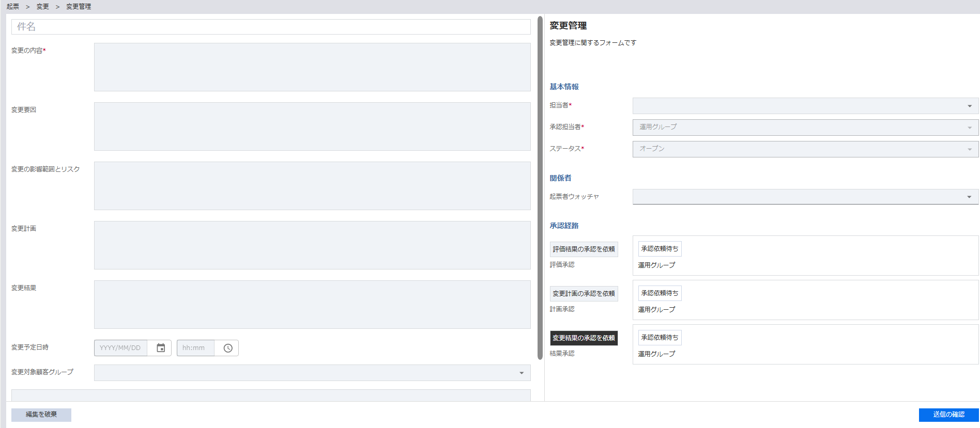This screenshot has width=980, height=428.
Task: Click into the 変更の内容 text area
Action: tap(312, 67)
